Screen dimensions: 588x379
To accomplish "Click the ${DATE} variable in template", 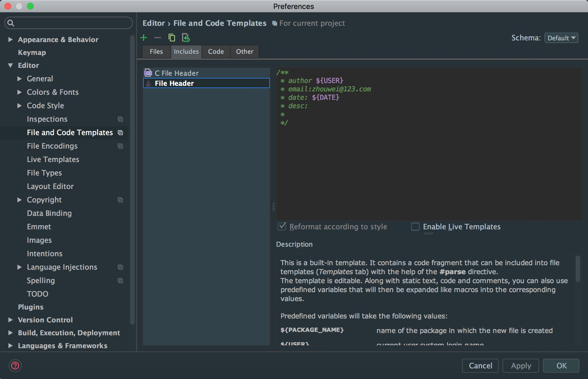I will coord(326,98).
